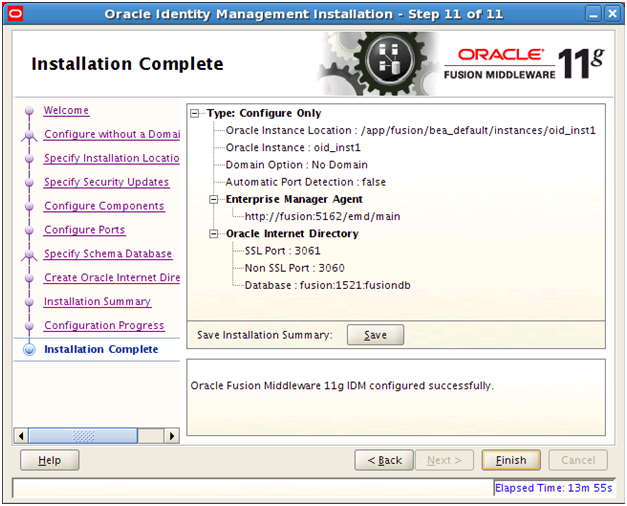The height and width of the screenshot is (506, 627).
Task: Go to Configure without a Domain step
Action: tap(112, 134)
